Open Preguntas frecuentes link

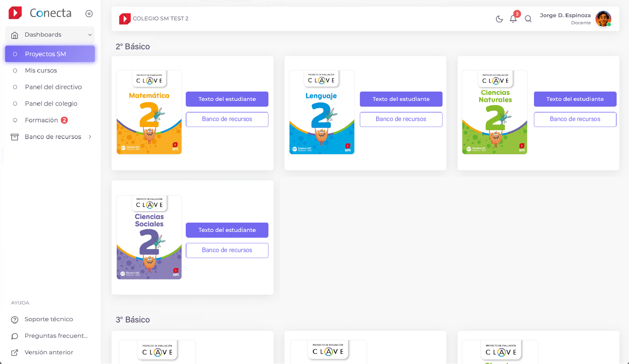pos(56,336)
